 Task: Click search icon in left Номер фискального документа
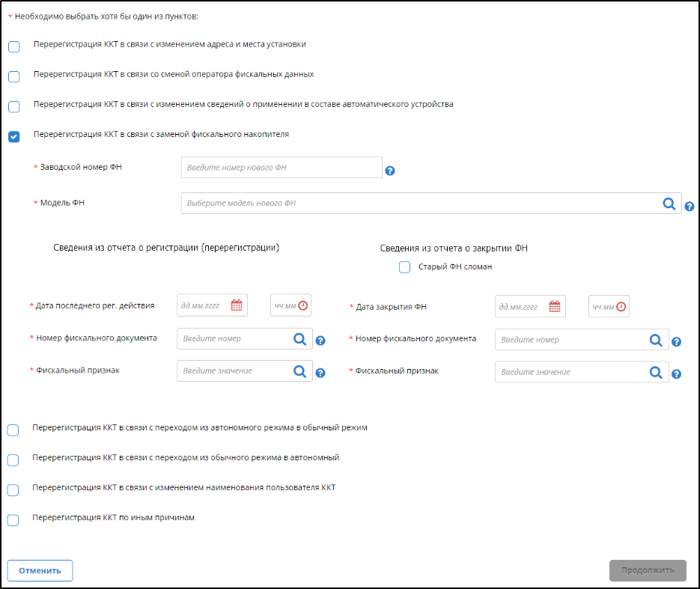[x=299, y=339]
